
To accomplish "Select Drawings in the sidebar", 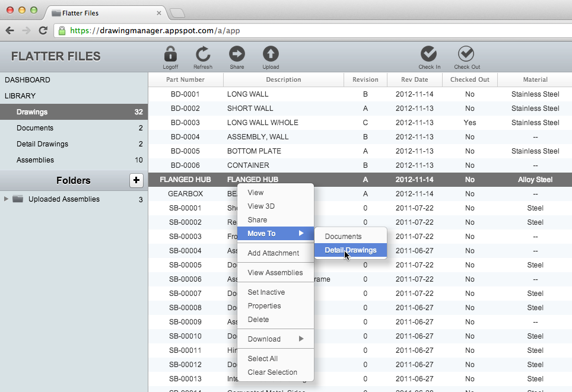I will (74, 112).
